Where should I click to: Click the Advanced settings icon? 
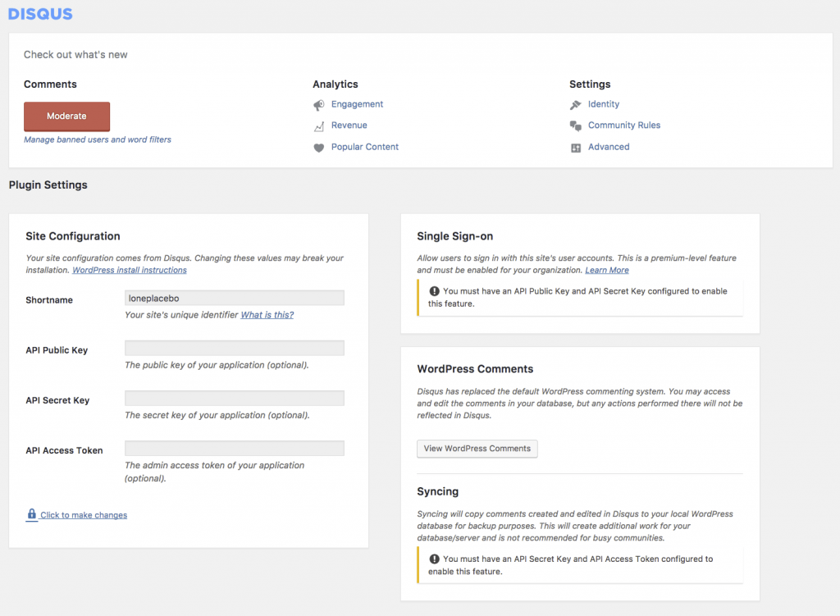point(576,148)
